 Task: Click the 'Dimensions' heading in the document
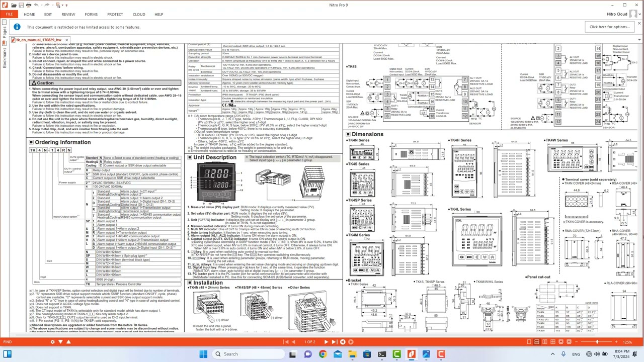(367, 134)
